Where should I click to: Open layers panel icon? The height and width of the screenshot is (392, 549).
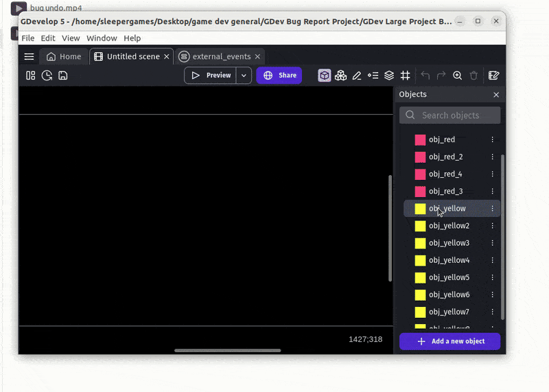(x=389, y=76)
